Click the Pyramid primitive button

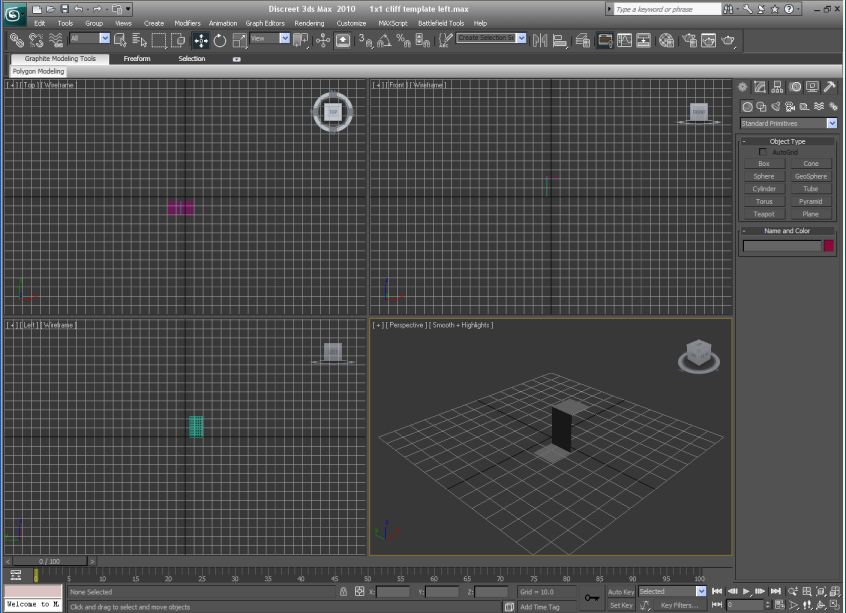[x=810, y=201]
